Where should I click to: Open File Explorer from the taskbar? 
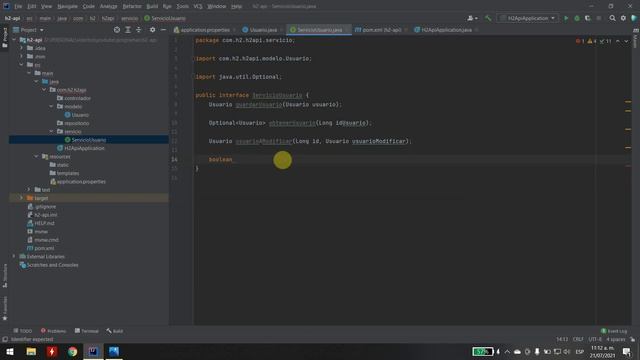point(31,351)
